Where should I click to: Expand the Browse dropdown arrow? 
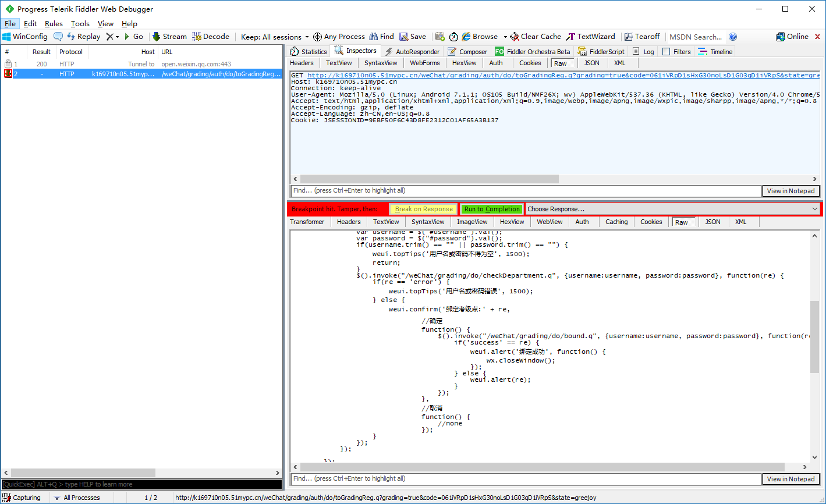click(505, 37)
